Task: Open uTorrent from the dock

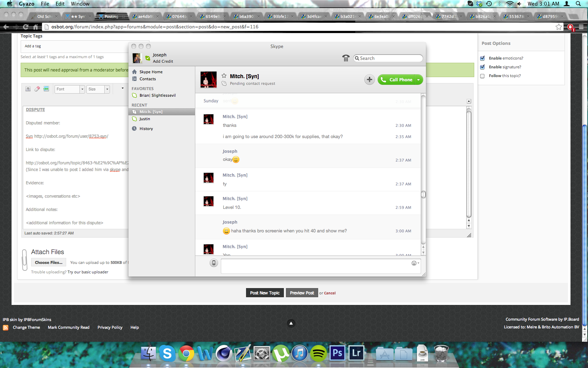Action: (281, 353)
